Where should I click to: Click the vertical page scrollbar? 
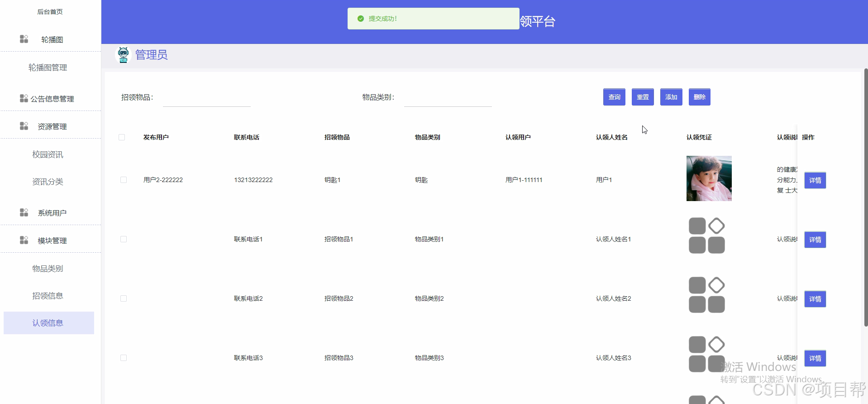pos(866,197)
